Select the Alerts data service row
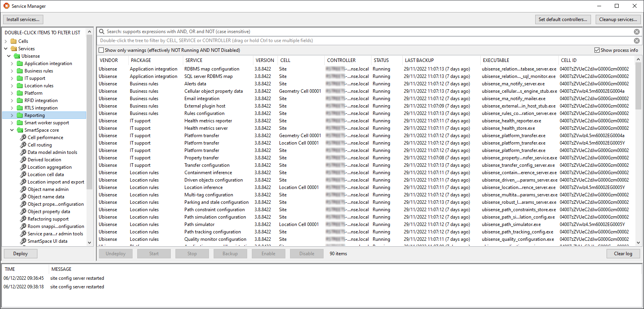 click(366, 84)
